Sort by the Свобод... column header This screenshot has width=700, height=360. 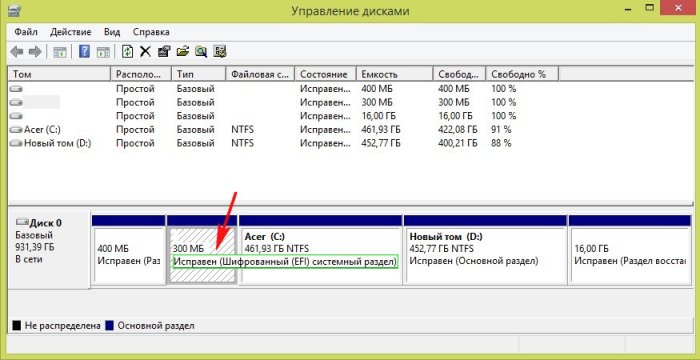[x=460, y=74]
